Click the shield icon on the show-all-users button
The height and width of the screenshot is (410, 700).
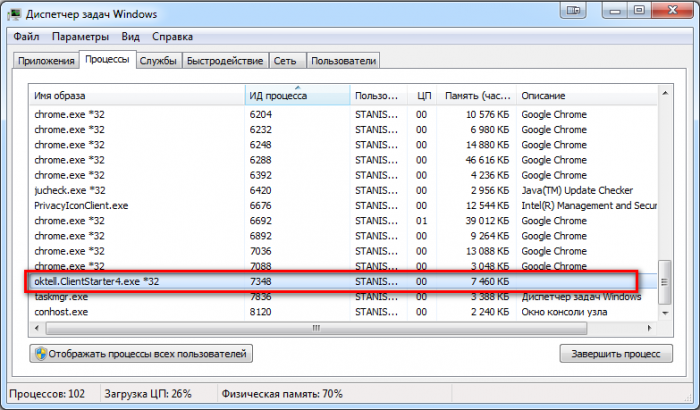(42, 353)
